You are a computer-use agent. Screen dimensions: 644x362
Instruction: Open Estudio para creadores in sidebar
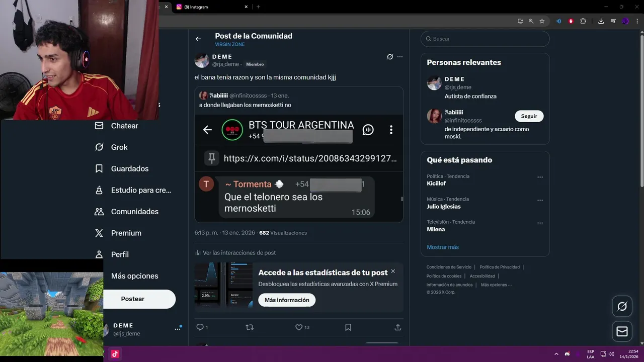point(133,190)
